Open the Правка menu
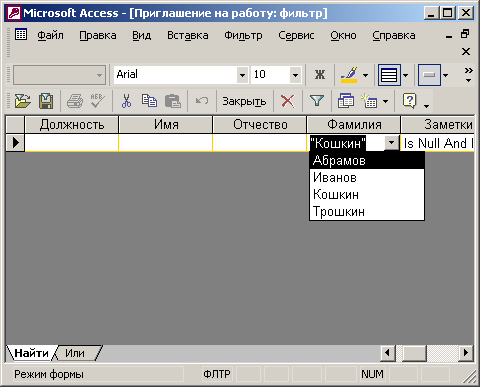 98,35
